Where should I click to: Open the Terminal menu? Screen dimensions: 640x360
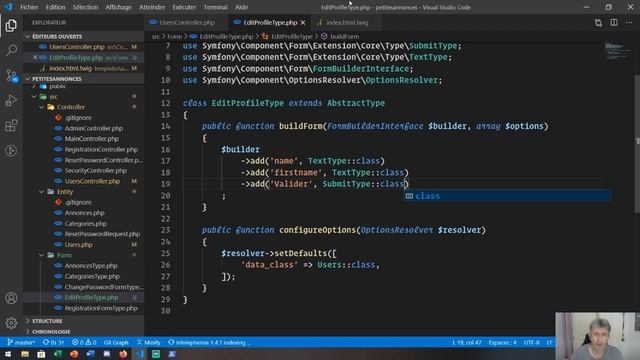(216, 7)
